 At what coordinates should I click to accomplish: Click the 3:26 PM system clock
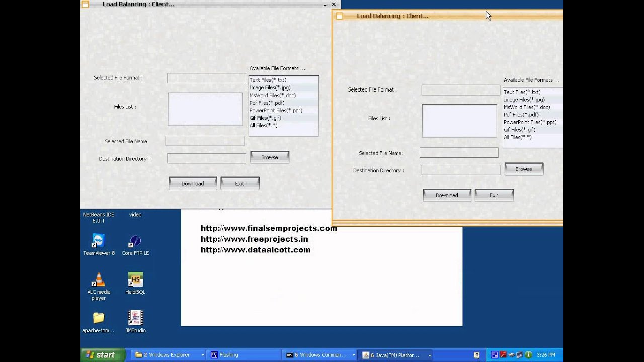click(x=546, y=355)
